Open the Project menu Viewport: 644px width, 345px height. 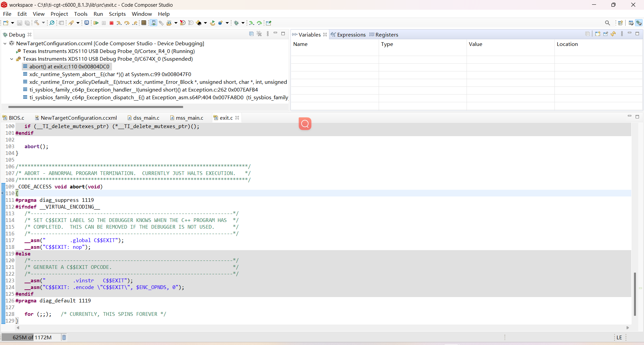tap(59, 14)
